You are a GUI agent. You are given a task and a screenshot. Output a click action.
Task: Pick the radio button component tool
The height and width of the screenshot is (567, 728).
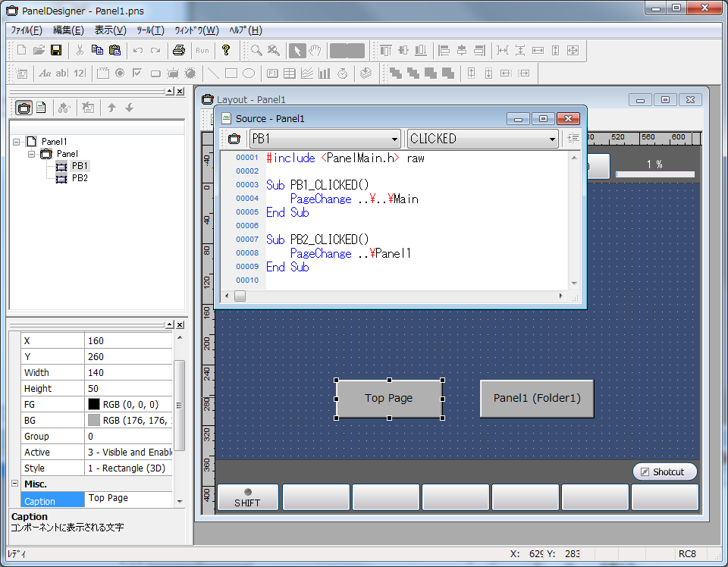[120, 74]
